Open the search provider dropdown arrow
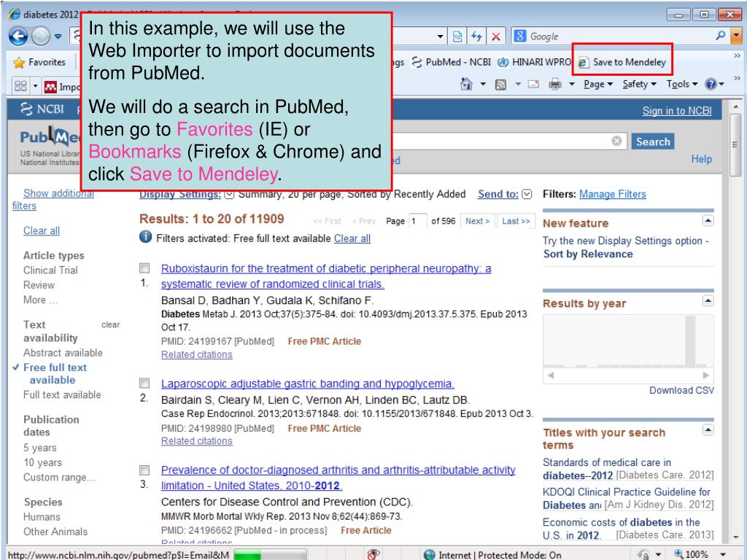747x560 pixels. (x=737, y=36)
